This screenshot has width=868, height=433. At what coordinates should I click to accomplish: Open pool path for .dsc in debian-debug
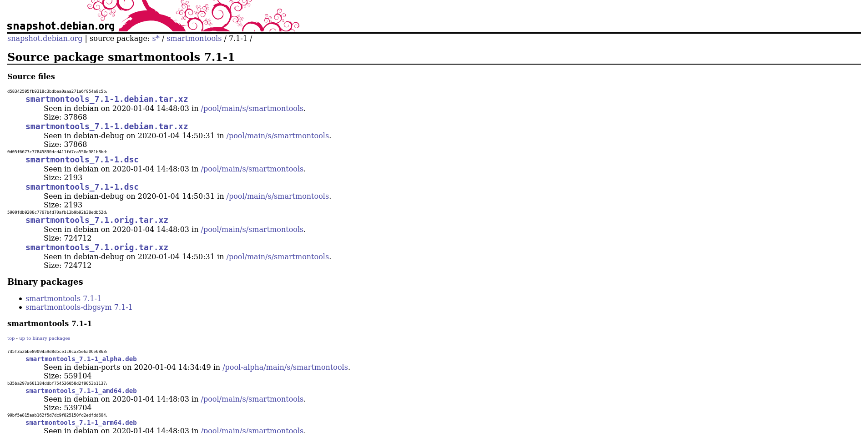(x=278, y=196)
